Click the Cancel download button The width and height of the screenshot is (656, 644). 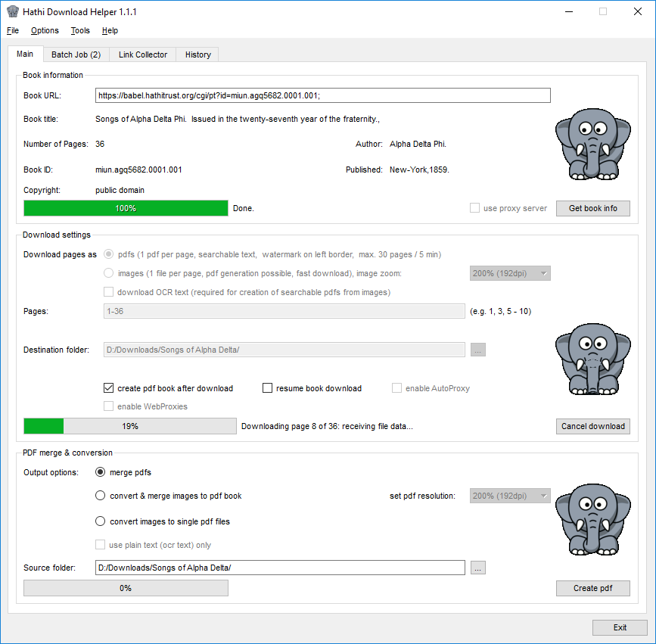tap(593, 426)
